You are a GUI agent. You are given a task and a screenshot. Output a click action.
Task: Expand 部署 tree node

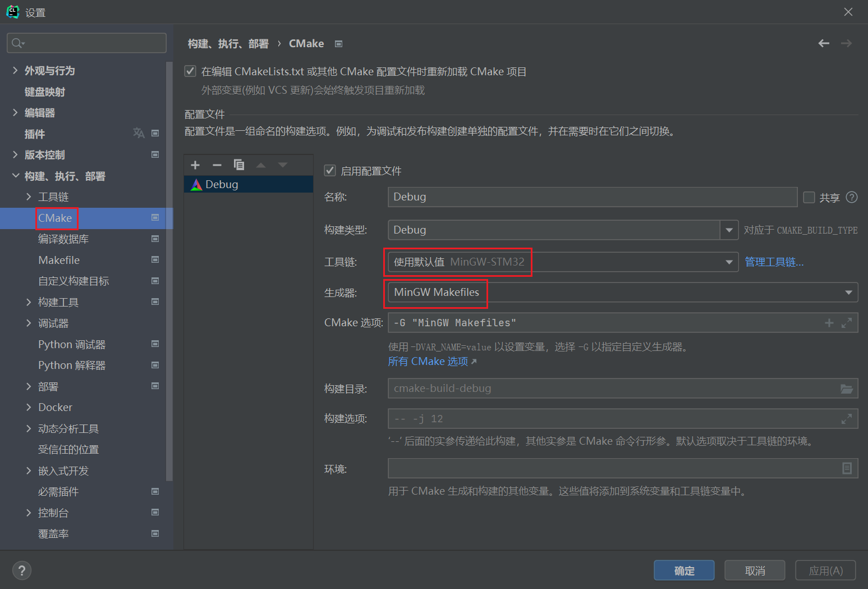pyautogui.click(x=29, y=386)
